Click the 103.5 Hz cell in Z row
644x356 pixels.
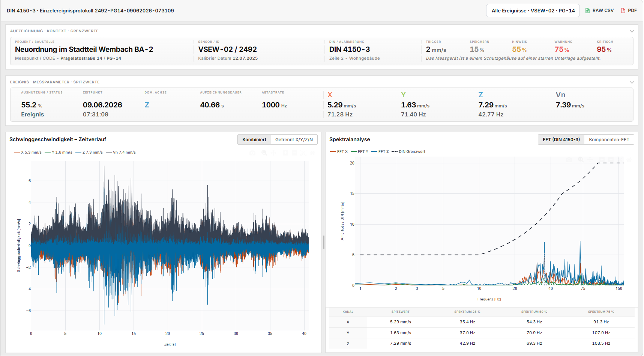click(601, 344)
